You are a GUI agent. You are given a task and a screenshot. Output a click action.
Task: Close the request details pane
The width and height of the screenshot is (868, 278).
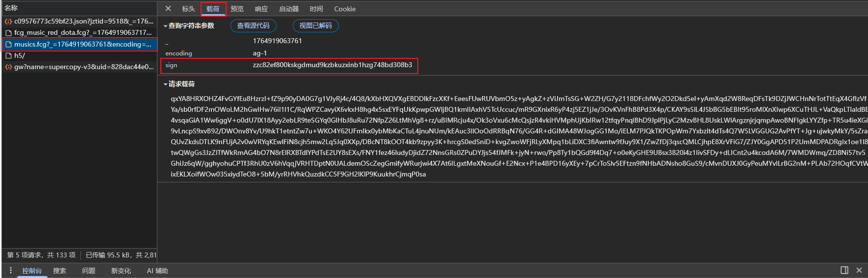click(168, 9)
